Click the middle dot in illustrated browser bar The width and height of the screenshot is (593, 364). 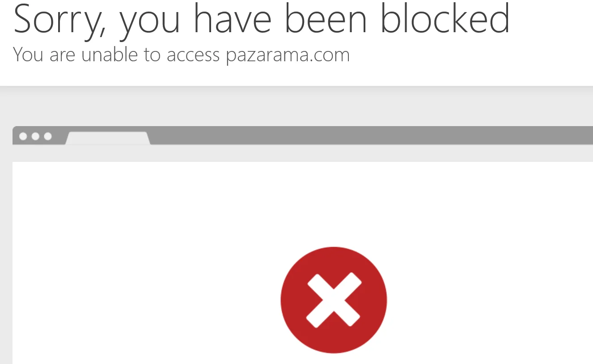[x=35, y=136]
